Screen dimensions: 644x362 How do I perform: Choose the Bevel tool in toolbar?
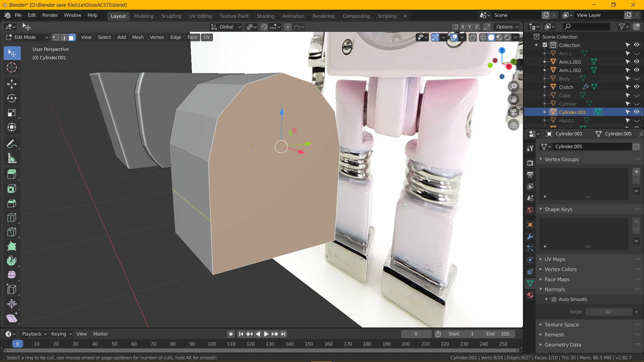(x=12, y=203)
